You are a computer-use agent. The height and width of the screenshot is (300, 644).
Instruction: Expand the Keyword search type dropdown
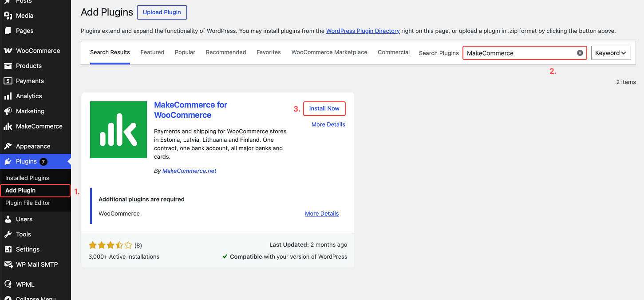click(x=611, y=53)
